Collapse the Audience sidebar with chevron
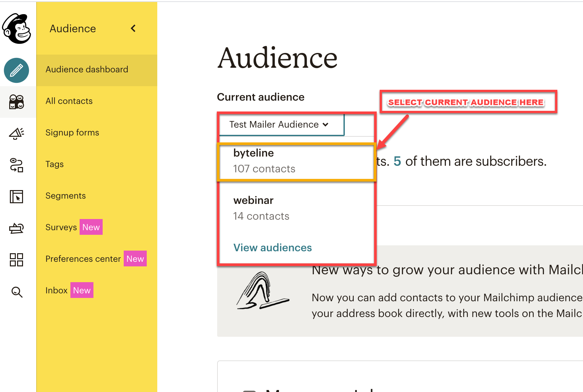This screenshot has width=583, height=392. coord(133,29)
